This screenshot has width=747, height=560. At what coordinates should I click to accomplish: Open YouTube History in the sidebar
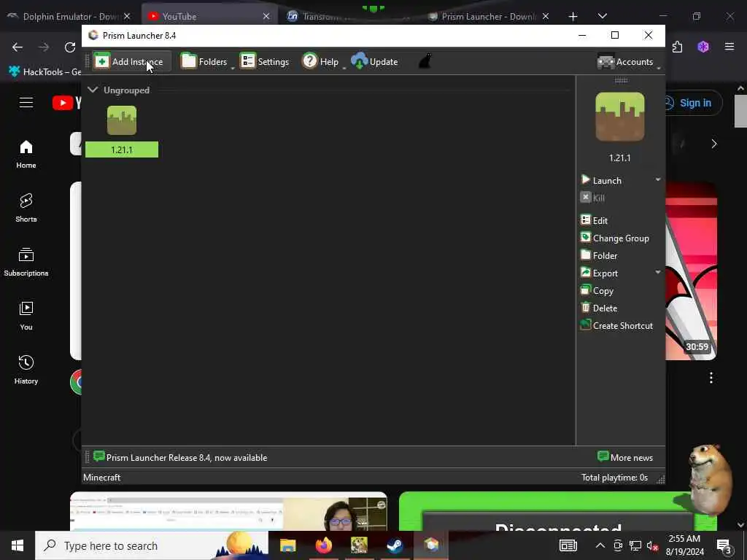coord(26,370)
